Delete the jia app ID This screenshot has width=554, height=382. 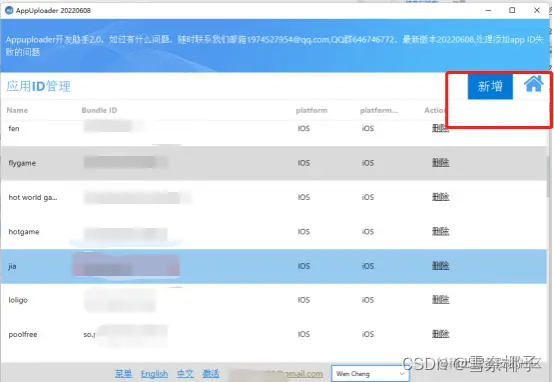tap(440, 266)
